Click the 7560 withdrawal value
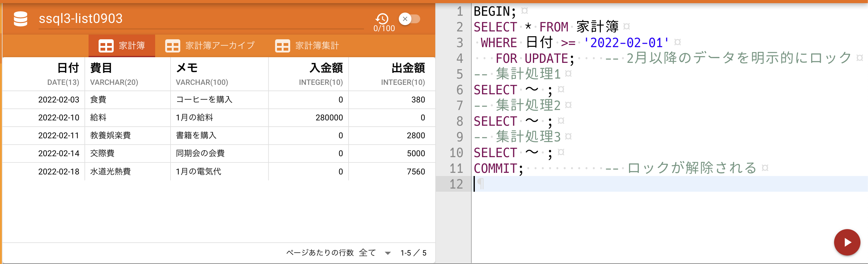This screenshot has width=868, height=264. tap(416, 172)
